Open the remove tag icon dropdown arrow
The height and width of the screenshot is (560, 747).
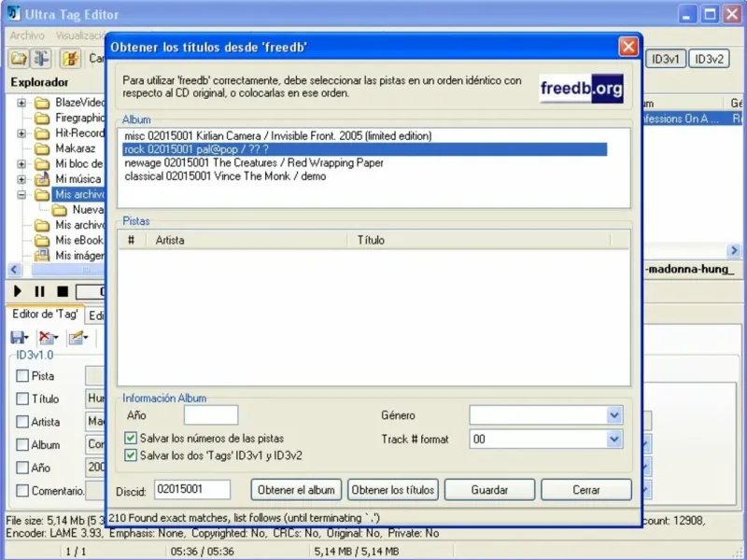(56, 338)
